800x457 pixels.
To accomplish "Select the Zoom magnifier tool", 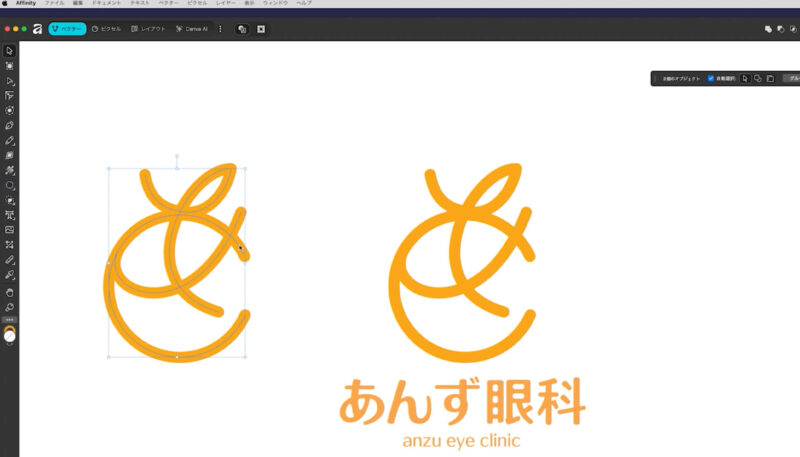I will pos(9,308).
